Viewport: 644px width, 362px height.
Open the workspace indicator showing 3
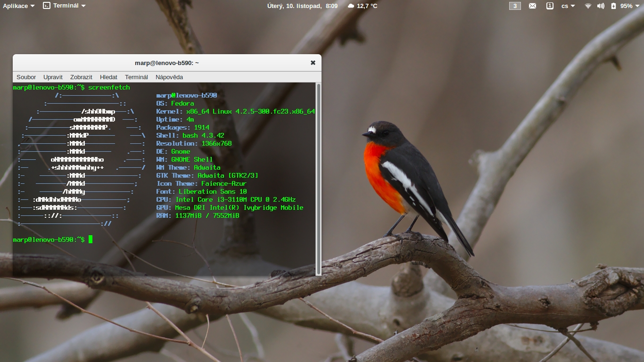point(515,6)
